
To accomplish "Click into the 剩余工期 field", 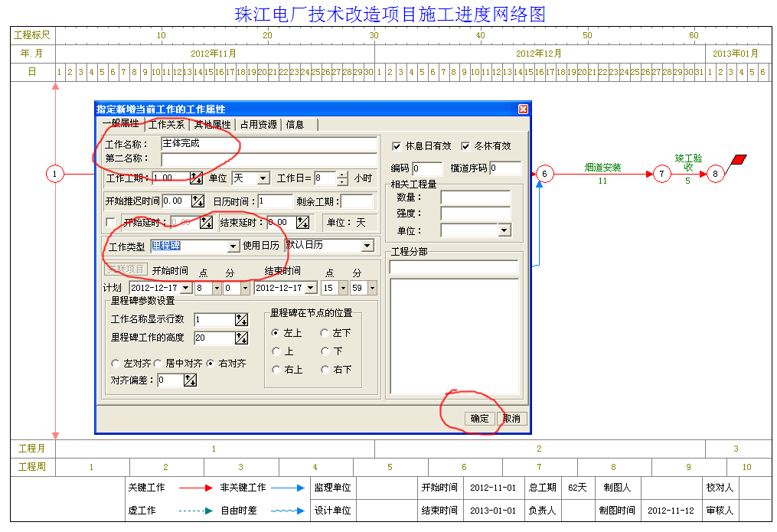I will point(356,201).
